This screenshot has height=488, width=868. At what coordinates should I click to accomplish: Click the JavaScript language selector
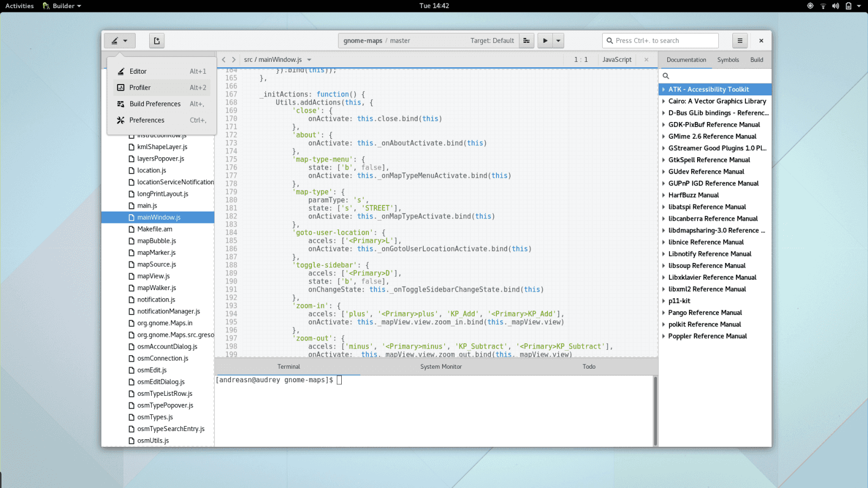click(x=617, y=60)
